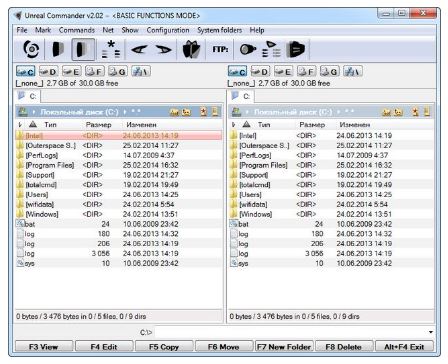Switch right panel to drive D
448x364 pixels.
pos(260,71)
